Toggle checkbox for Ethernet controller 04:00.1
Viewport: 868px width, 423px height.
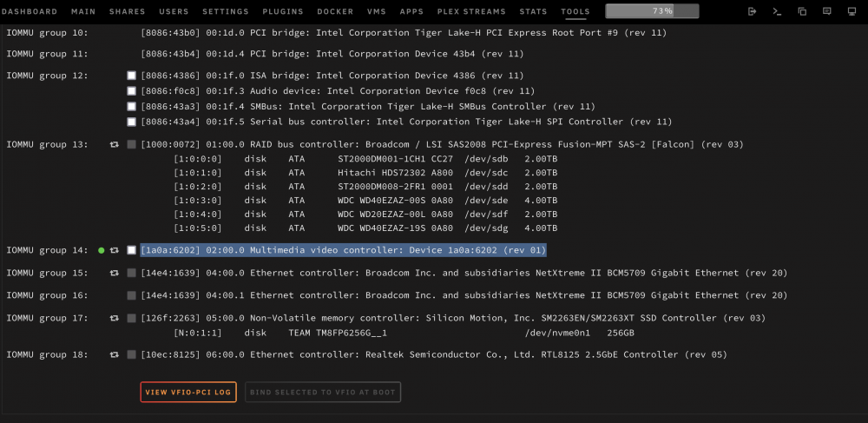tap(131, 295)
